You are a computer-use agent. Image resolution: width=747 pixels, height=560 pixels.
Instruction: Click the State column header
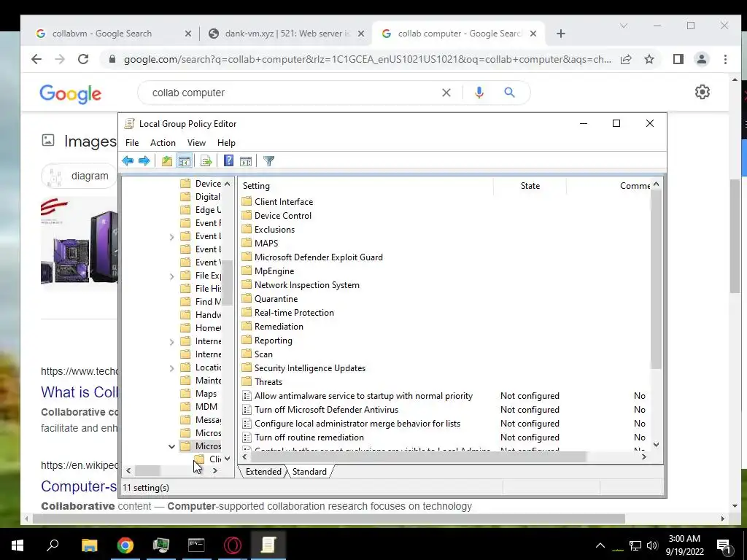coord(530,186)
